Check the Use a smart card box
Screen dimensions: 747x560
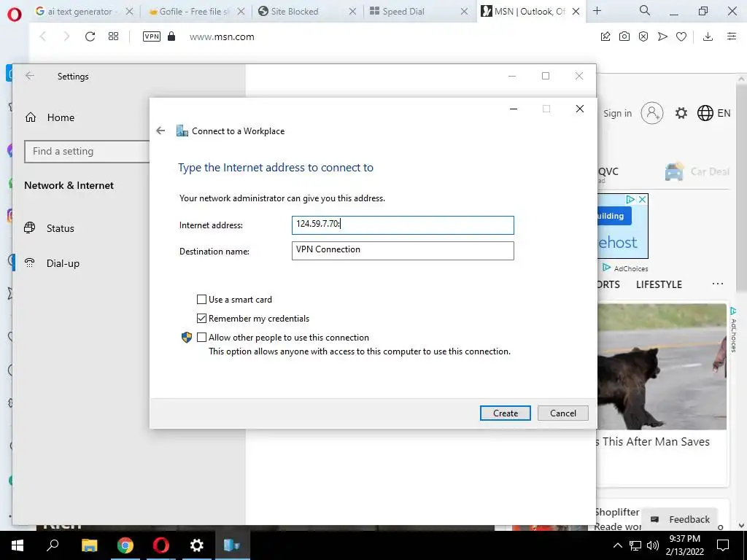201,300
